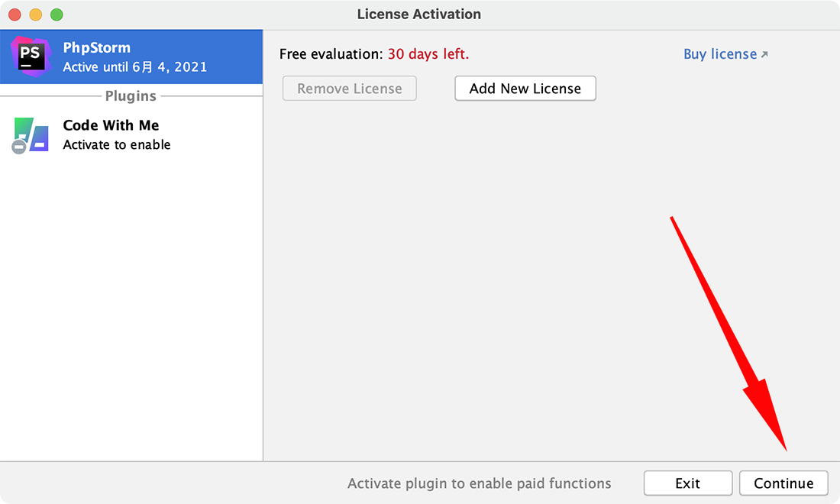The width and height of the screenshot is (840, 504).
Task: Click the Plugins section header
Action: [x=131, y=96]
